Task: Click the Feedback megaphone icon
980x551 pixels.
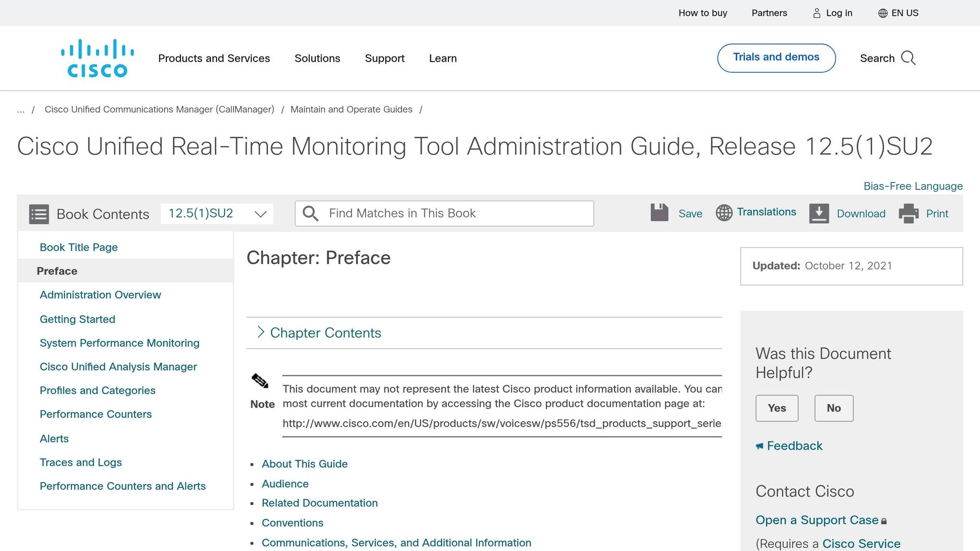Action: coord(760,445)
